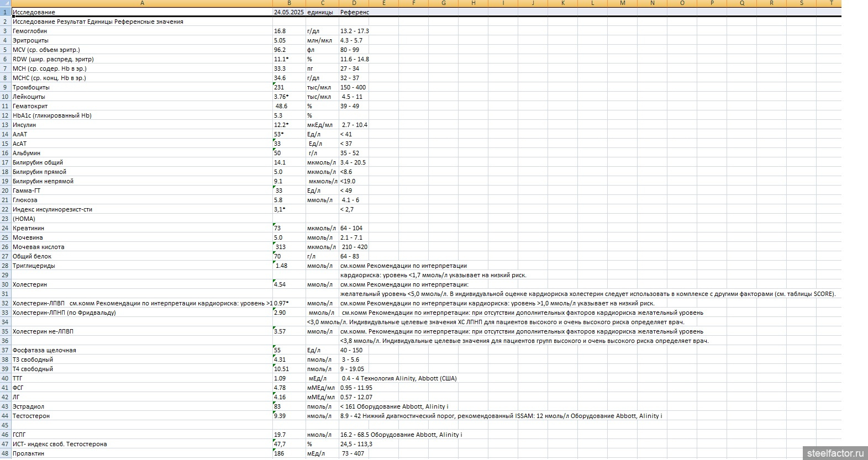
Task: Click the '(HOMA)' cell
Action: coord(142,219)
